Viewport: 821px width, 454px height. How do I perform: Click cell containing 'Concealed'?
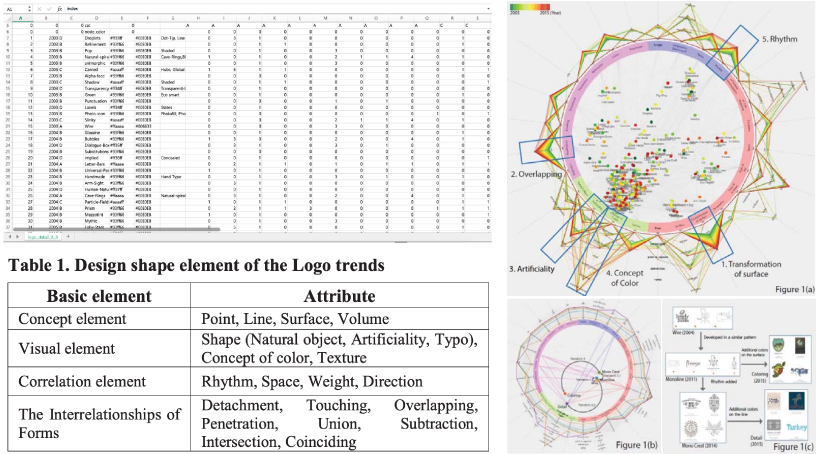tap(171, 158)
